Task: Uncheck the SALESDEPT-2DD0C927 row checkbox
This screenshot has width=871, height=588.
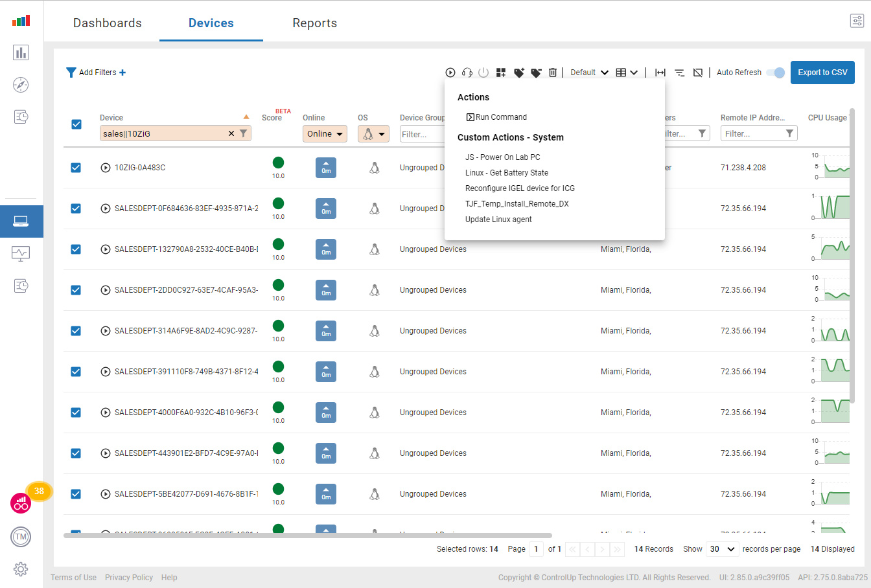Action: point(76,290)
